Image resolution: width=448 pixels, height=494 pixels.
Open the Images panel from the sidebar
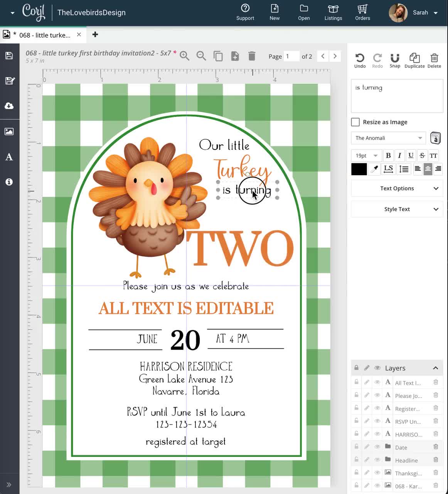[8, 131]
